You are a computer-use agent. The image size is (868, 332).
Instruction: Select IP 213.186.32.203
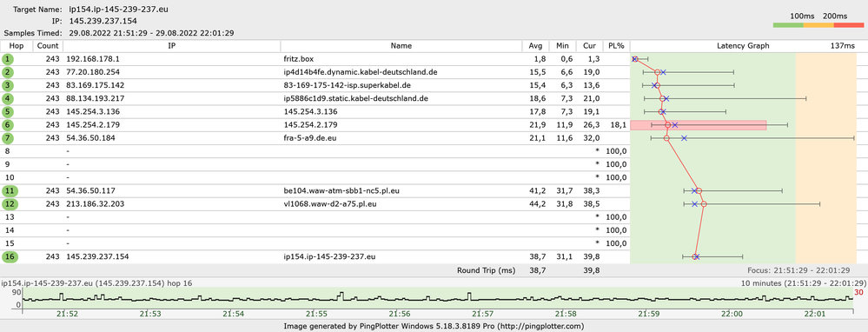point(95,204)
